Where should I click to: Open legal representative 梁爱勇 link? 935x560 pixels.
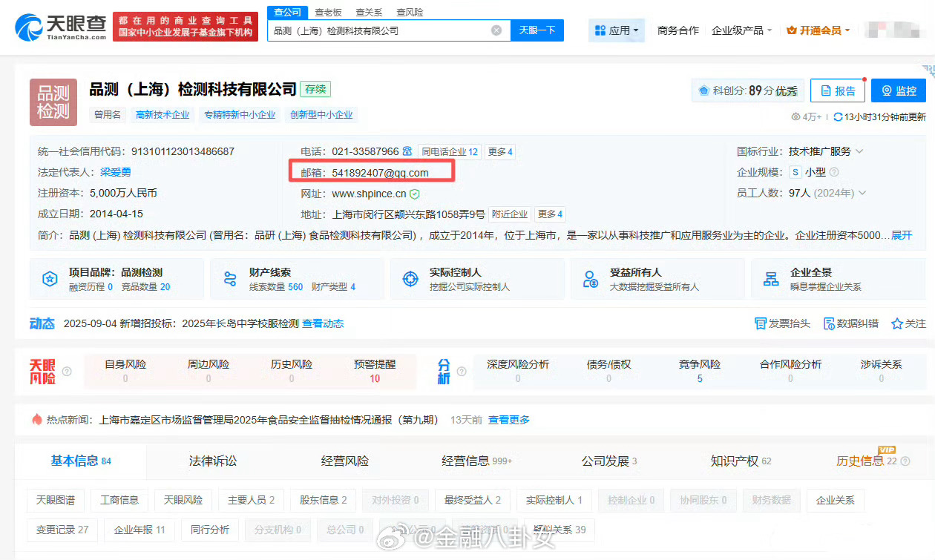coord(115,172)
